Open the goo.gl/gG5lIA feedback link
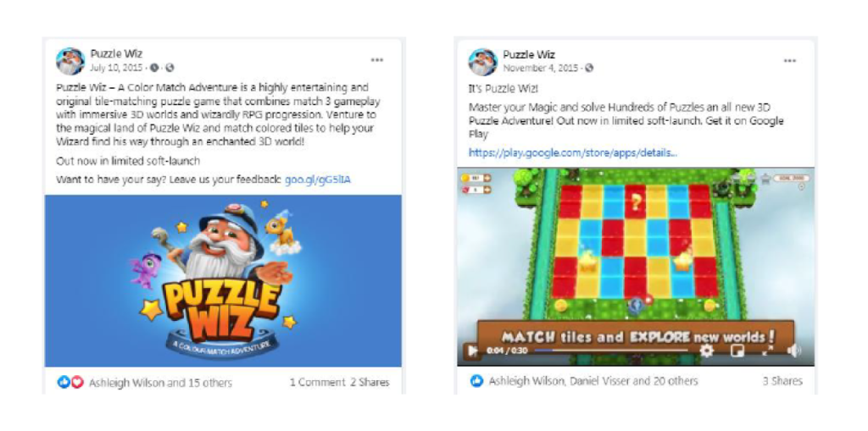 pos(317,180)
